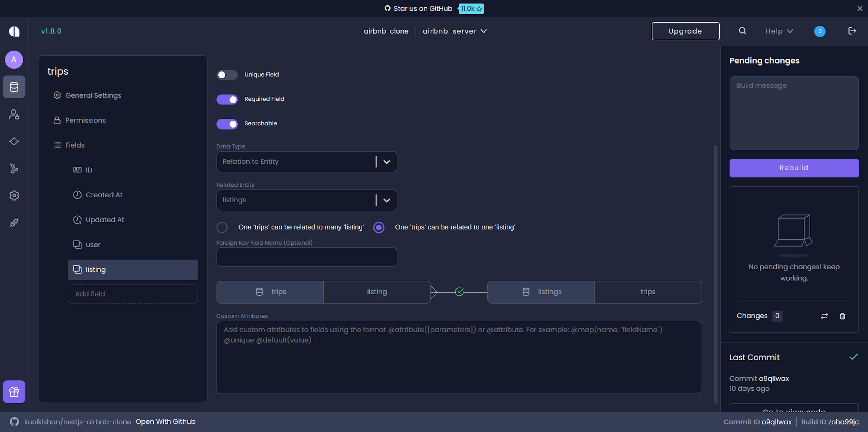
Task: Open General Settings in trips menu
Action: 93,95
